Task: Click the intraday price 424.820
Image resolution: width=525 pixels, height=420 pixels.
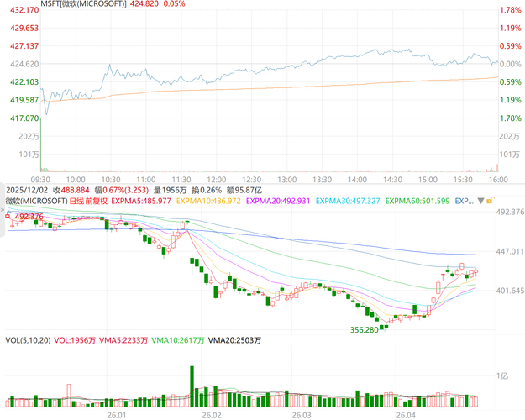Action: coord(144,3)
